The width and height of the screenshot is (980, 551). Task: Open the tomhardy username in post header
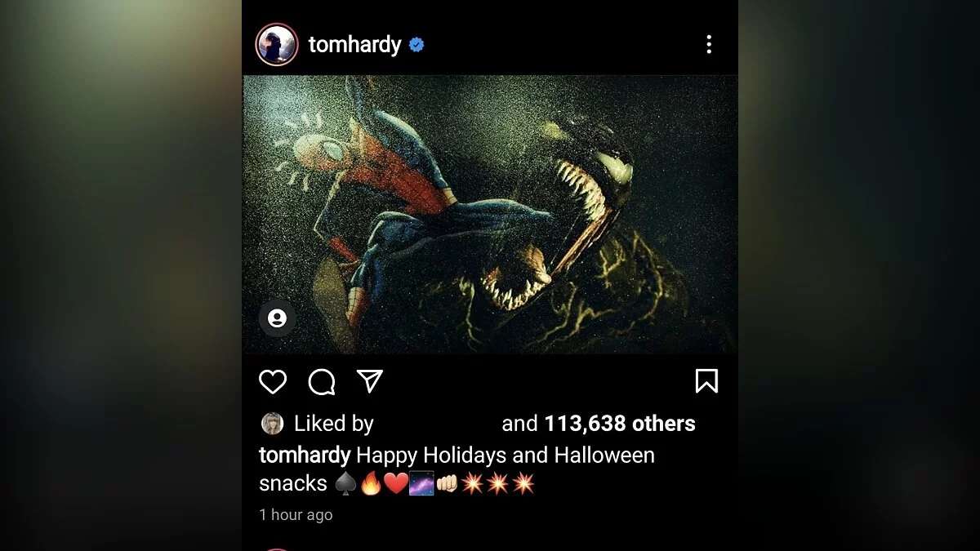coord(354,44)
